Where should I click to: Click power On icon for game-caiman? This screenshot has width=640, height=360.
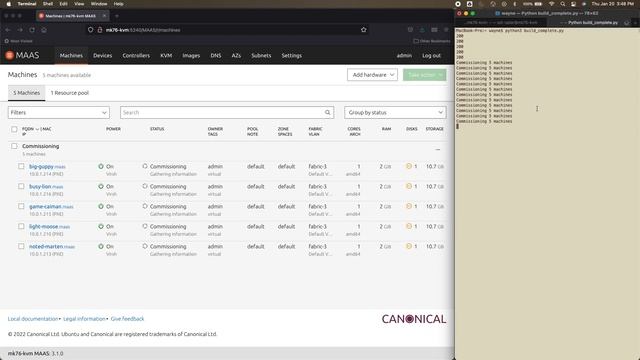pyautogui.click(x=101, y=207)
